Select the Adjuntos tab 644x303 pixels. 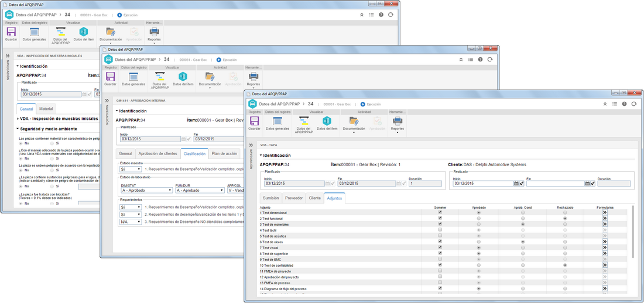(x=334, y=198)
